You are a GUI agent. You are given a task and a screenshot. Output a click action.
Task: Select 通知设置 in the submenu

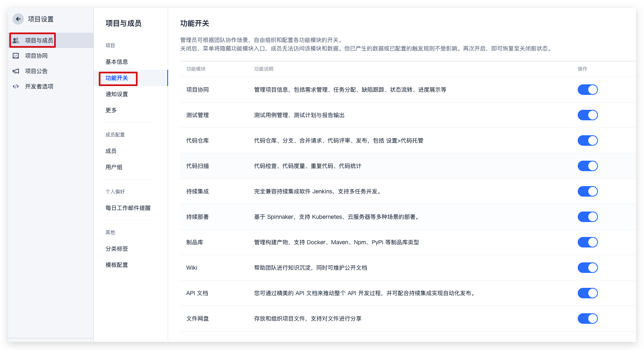coord(117,94)
